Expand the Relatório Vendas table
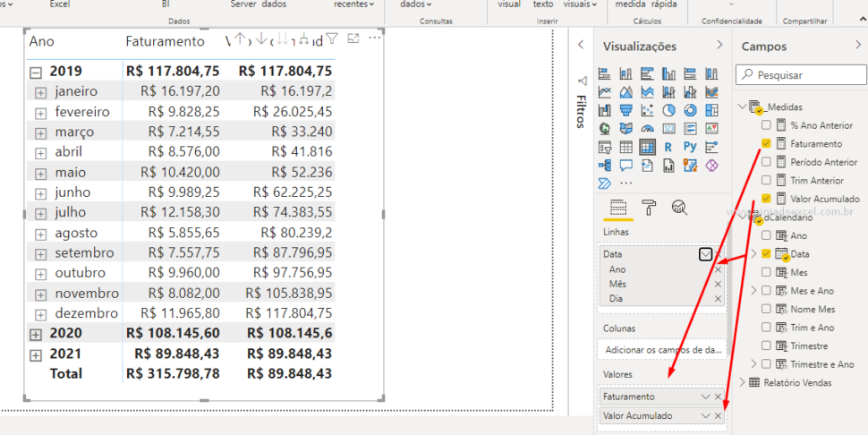The image size is (868, 435). (743, 382)
